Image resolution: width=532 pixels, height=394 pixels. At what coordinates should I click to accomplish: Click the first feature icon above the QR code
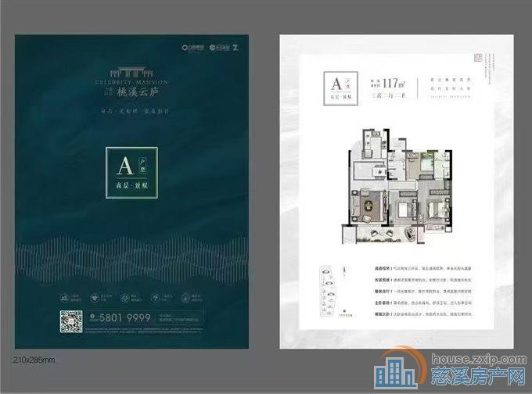[x=64, y=298]
